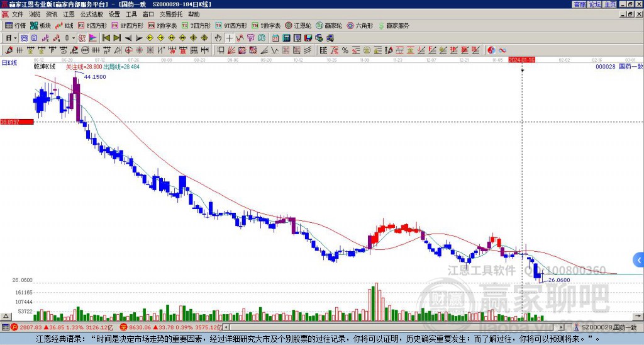Toggle the pink flag marker button
This screenshot has width=644, height=345.
click(x=93, y=38)
